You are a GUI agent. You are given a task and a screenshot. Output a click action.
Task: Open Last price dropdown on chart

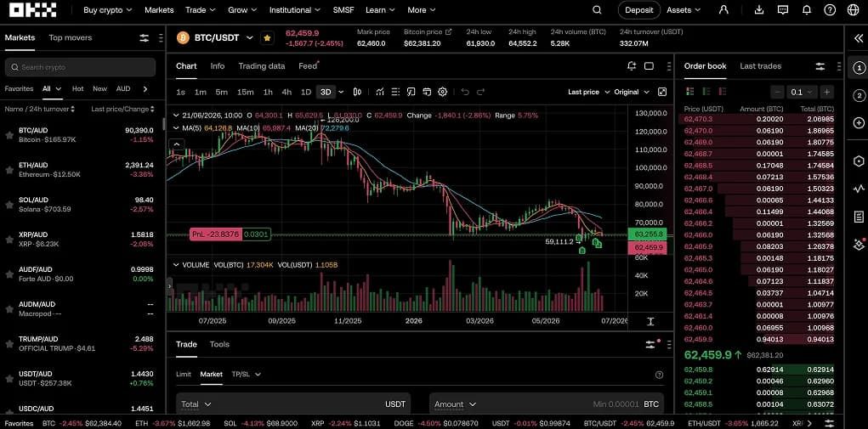[x=588, y=92]
